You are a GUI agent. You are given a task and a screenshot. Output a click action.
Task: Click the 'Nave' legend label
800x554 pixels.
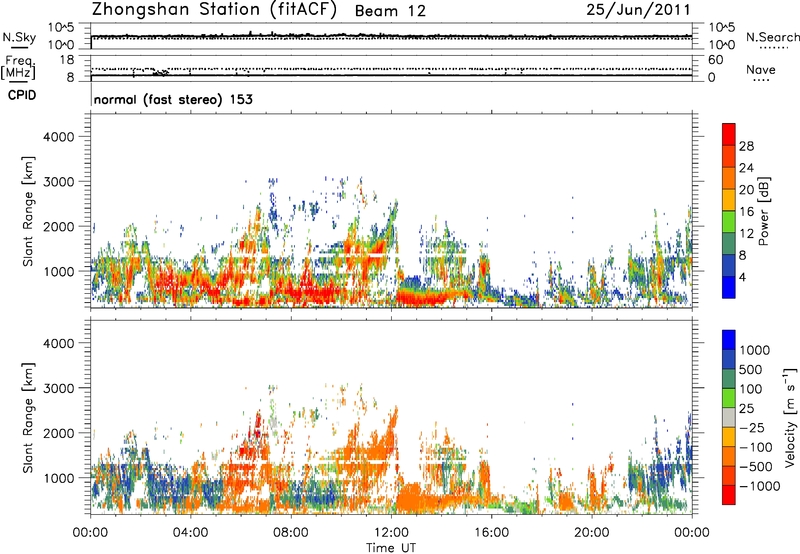761,70
